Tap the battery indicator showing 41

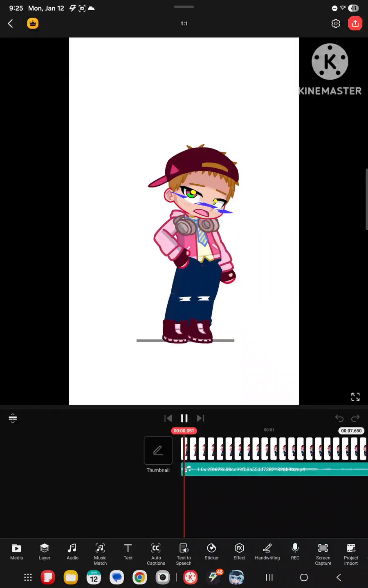354,8
